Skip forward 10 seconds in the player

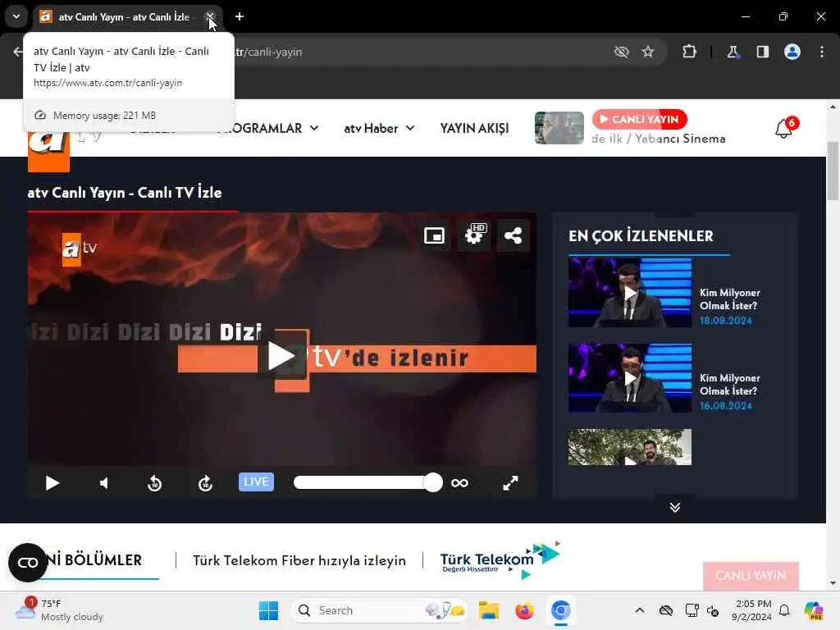205,483
